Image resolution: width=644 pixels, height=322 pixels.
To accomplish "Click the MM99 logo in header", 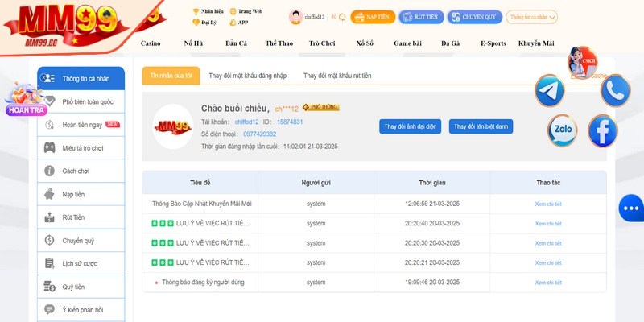I will coord(68,25).
